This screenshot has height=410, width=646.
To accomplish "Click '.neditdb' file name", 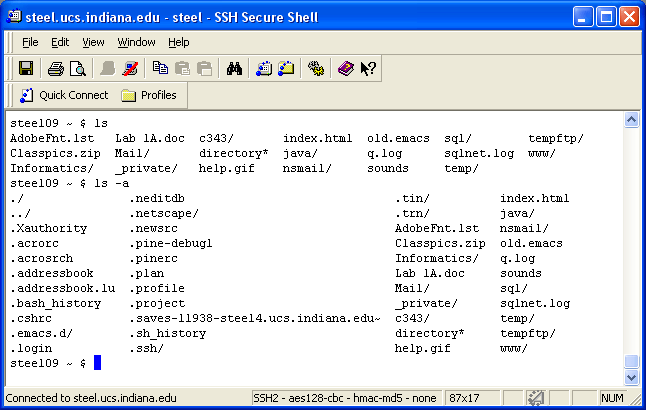I will (x=157, y=198).
